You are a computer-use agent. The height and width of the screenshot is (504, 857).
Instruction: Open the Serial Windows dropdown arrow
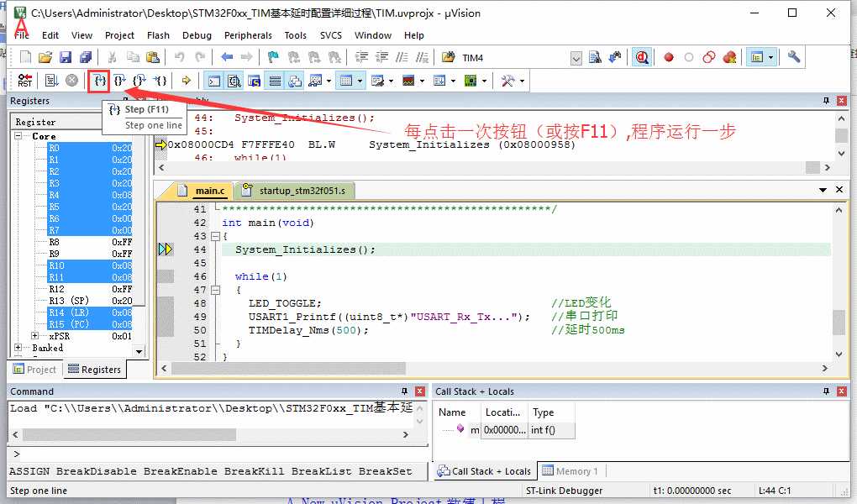[391, 81]
